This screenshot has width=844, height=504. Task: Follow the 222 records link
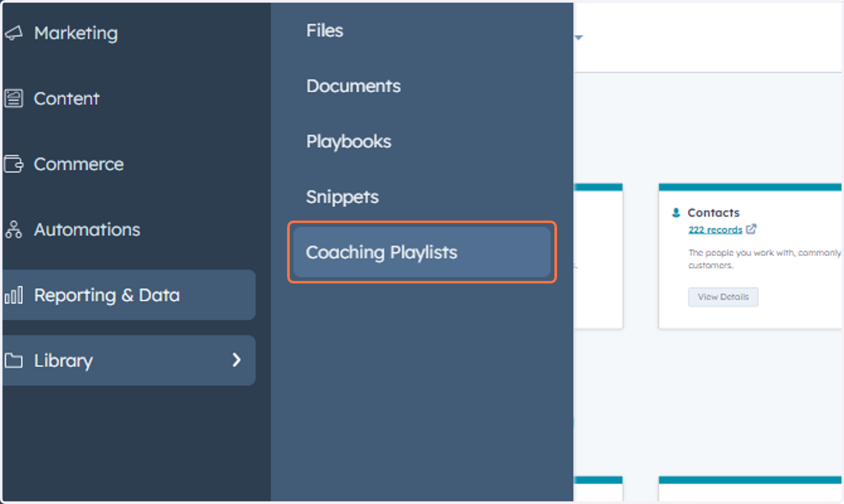click(715, 229)
